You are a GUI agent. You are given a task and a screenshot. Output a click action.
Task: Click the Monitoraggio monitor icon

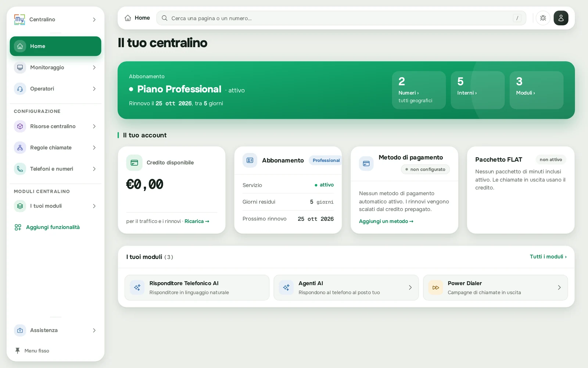(20, 68)
